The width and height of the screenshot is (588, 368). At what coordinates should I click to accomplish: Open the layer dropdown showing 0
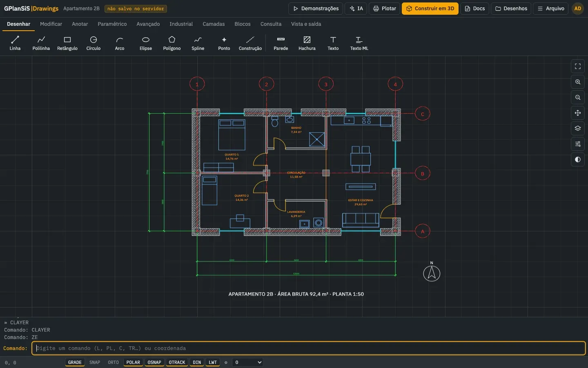[x=248, y=362]
